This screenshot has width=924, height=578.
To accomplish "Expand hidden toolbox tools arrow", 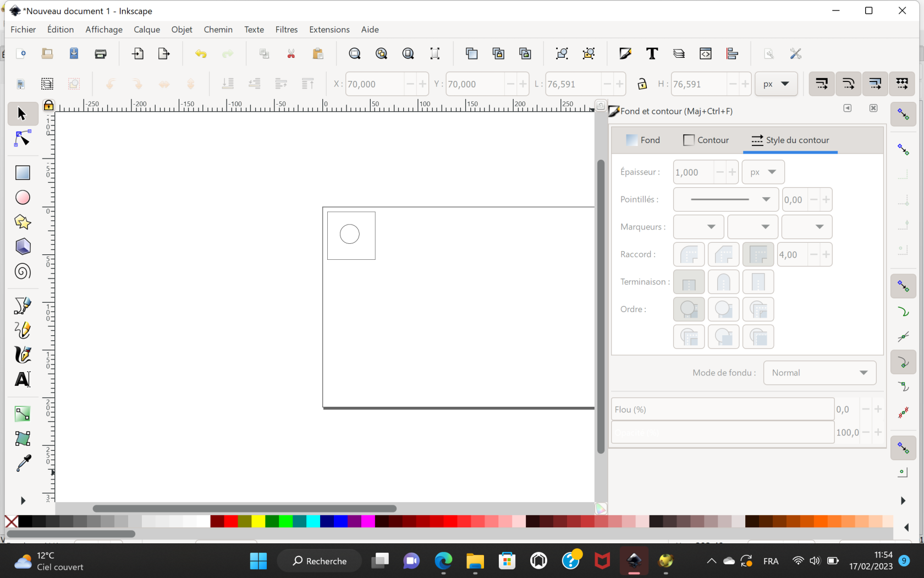I will point(23,500).
